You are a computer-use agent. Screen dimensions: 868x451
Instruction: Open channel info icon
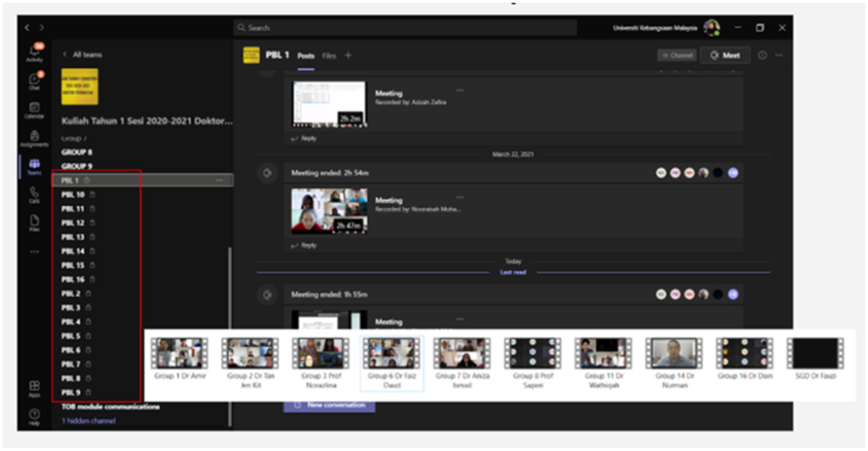click(x=762, y=55)
